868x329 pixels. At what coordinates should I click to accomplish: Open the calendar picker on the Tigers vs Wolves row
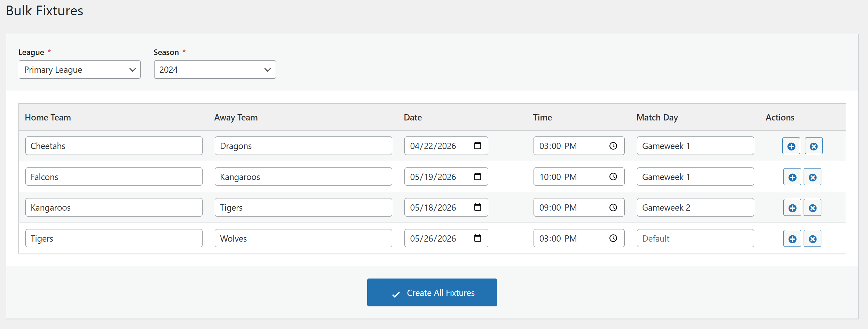(478, 238)
